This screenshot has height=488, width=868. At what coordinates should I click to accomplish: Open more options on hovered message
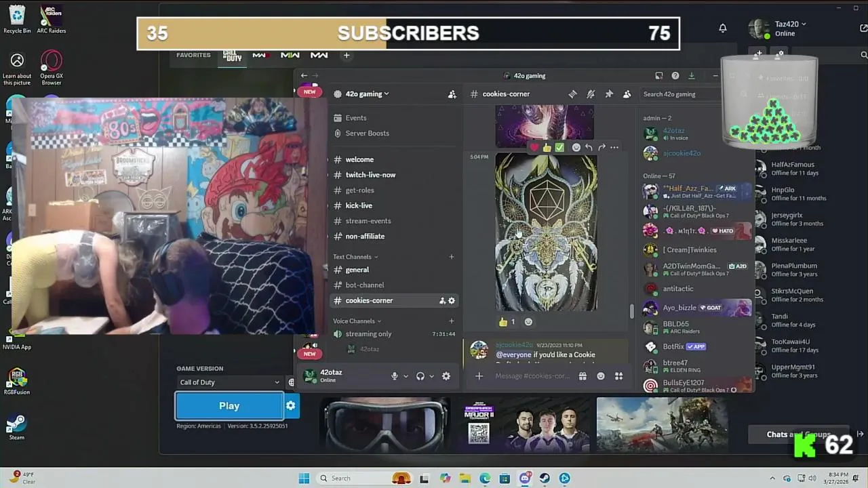point(614,147)
